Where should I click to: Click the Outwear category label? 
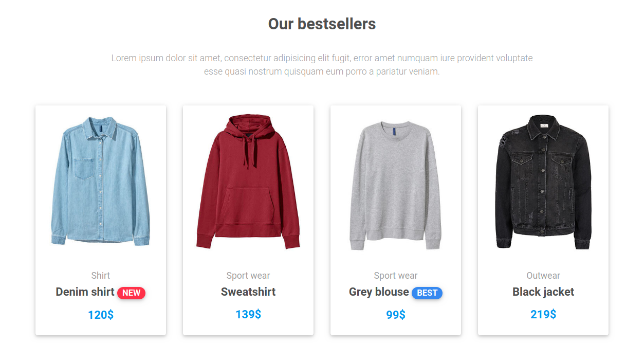(x=543, y=276)
